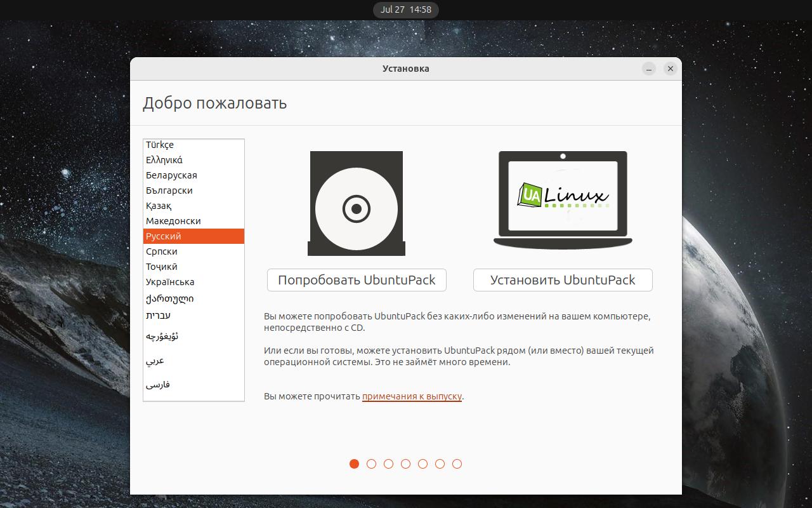Switch the language to Тоҷикӣ
This screenshot has height=508, width=812.
(x=193, y=267)
